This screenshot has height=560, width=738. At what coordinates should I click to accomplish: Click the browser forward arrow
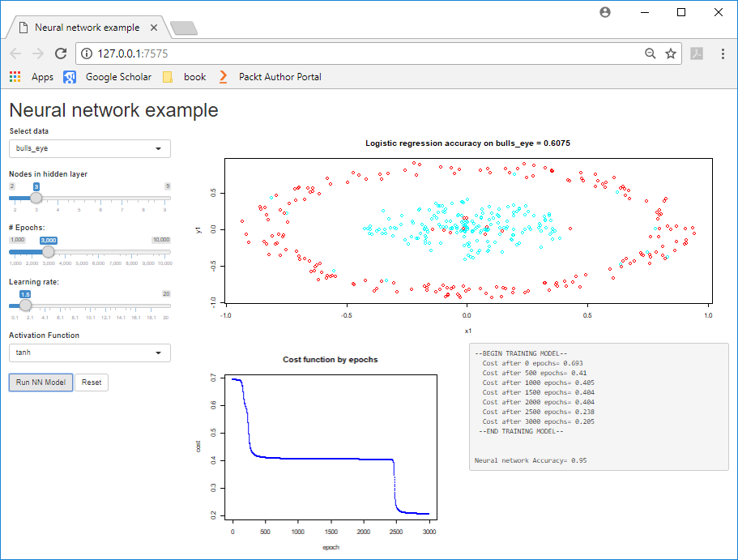tap(38, 53)
